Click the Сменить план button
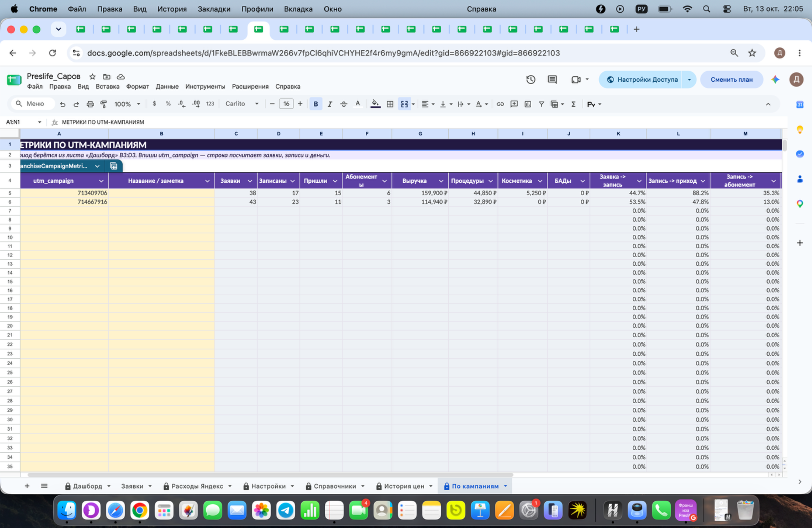The height and width of the screenshot is (528, 812). [731, 80]
